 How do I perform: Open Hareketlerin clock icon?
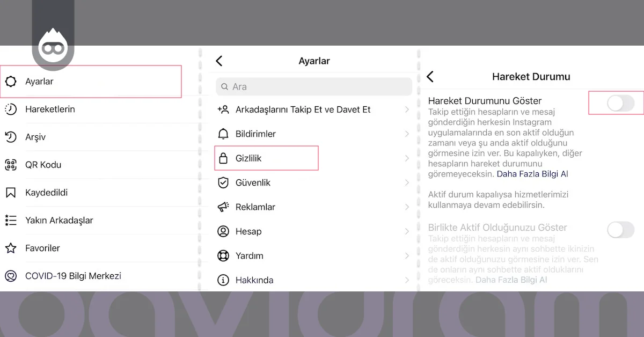point(11,109)
